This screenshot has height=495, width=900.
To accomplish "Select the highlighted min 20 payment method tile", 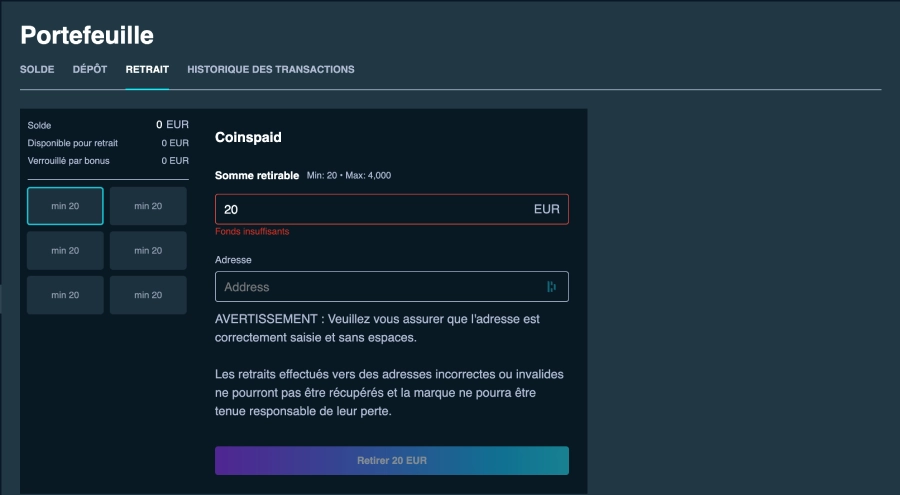I will 65,206.
